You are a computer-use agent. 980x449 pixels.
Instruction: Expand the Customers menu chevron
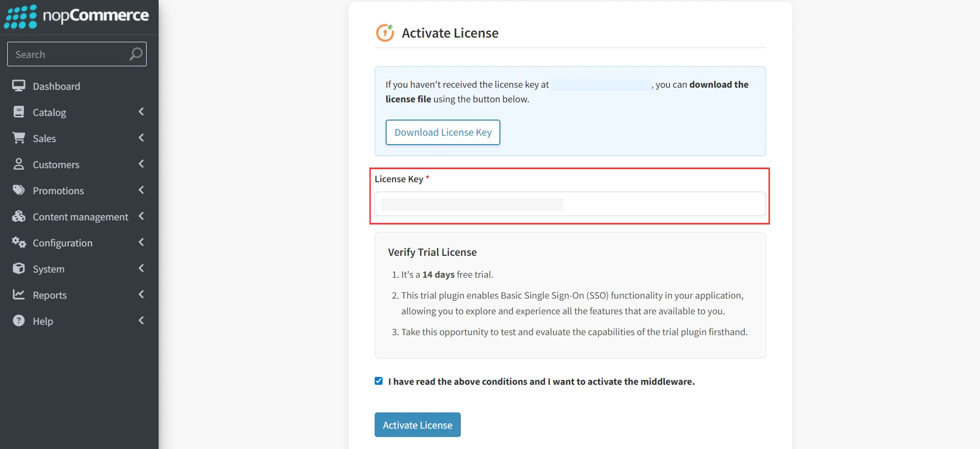click(x=141, y=164)
